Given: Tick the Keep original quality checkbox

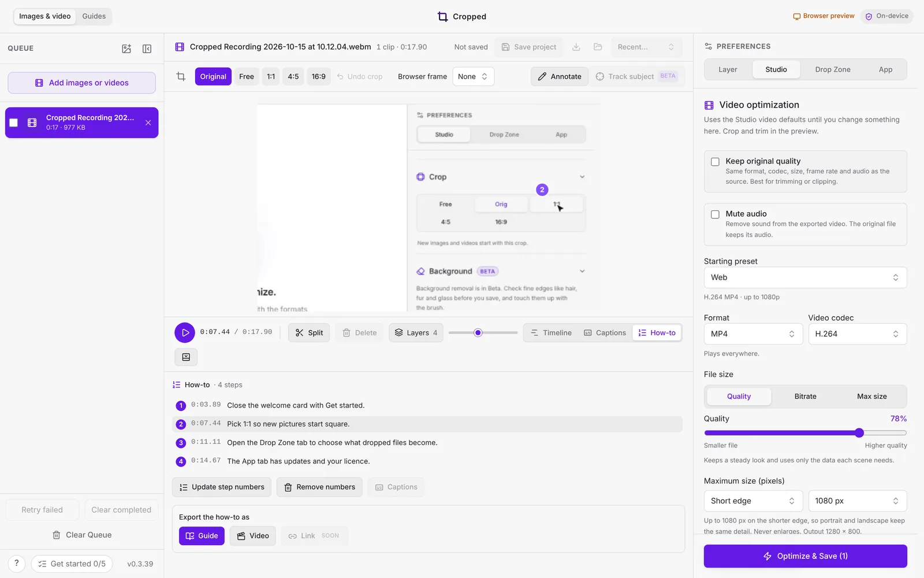Looking at the screenshot, I should point(715,162).
